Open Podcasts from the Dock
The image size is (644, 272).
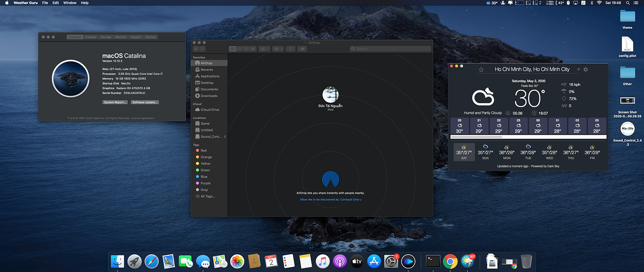(x=340, y=261)
